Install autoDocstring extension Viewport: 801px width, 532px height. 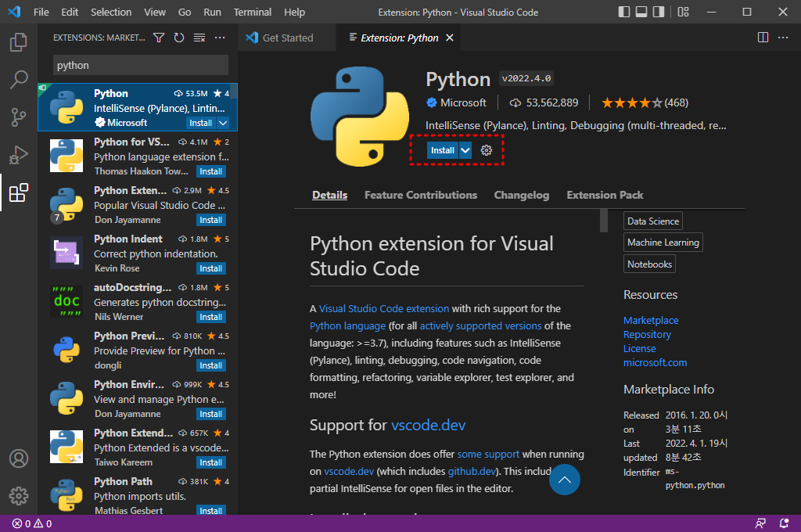coord(211,317)
